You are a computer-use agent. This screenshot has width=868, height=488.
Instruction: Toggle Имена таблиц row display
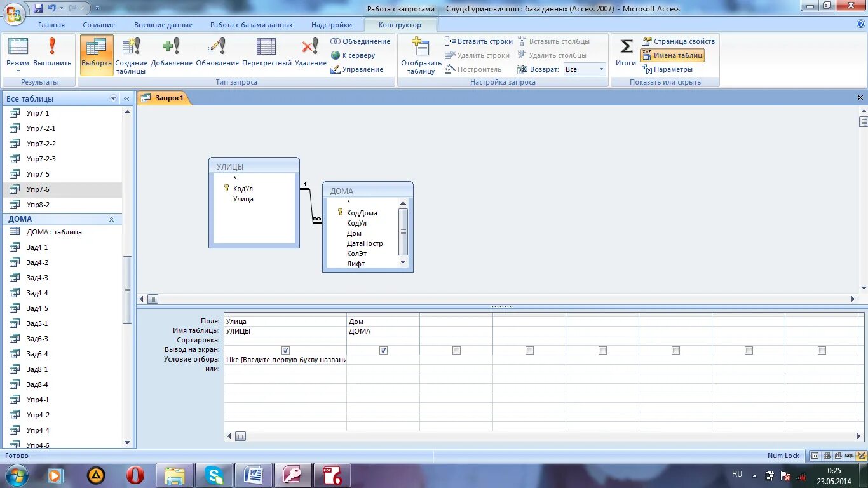click(x=672, y=55)
